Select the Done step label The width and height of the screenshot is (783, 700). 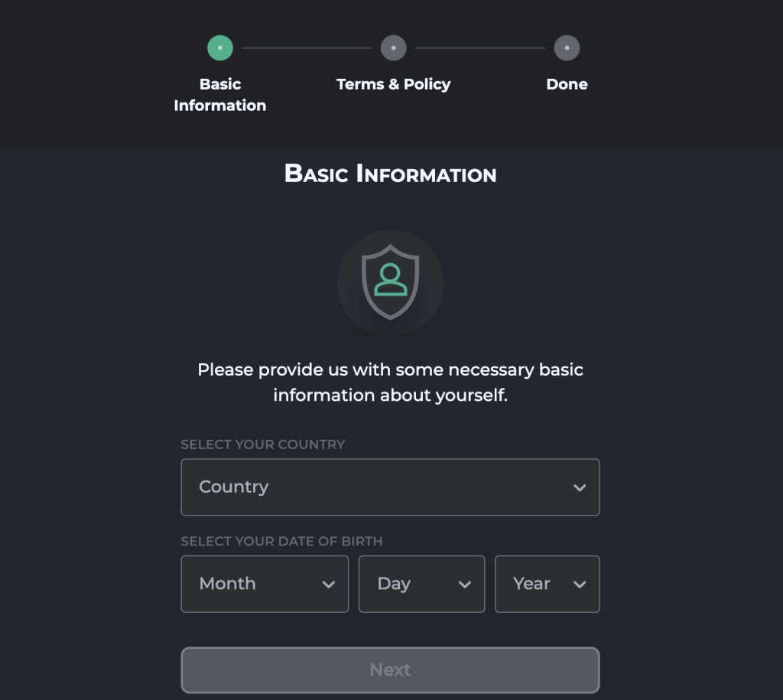point(567,84)
